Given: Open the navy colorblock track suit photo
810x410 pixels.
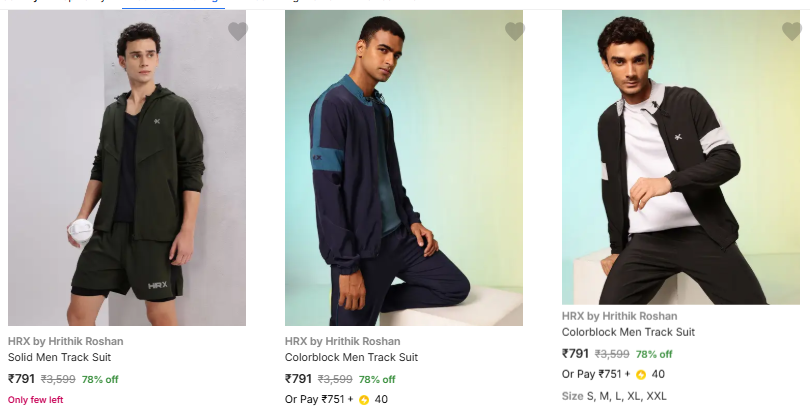Looking at the screenshot, I should pyautogui.click(x=404, y=170).
